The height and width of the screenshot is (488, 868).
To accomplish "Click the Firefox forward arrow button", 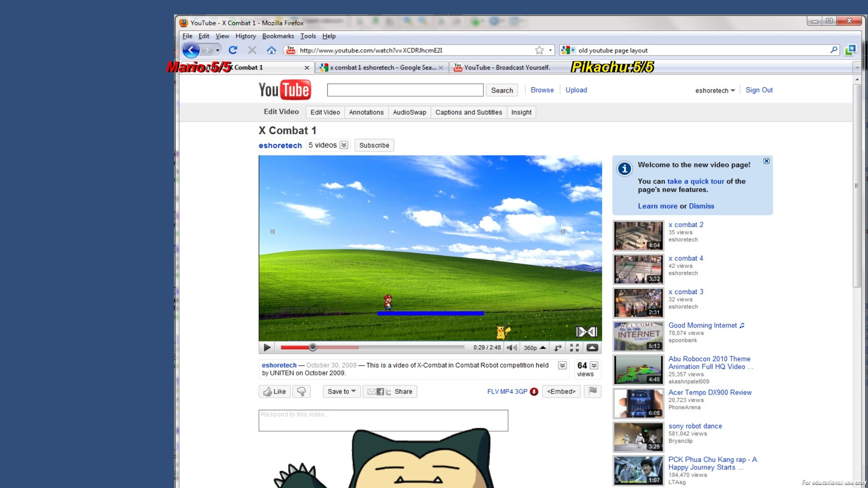I will tap(207, 50).
